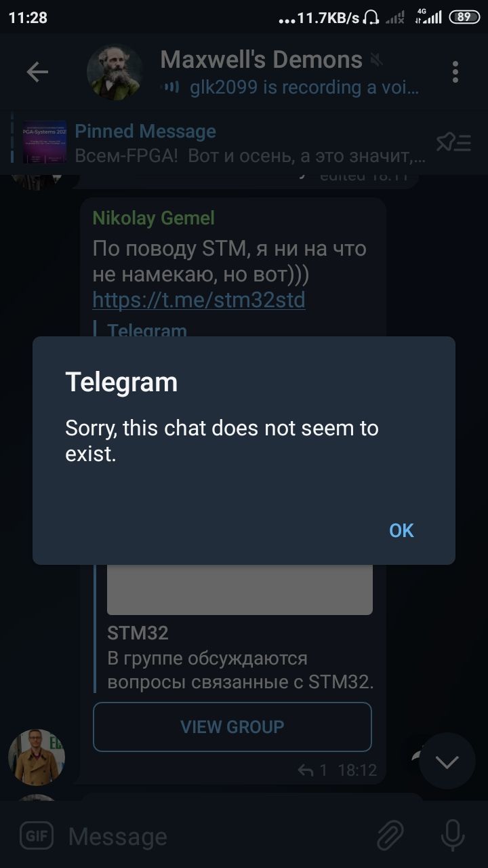The image size is (488, 868).
Task: Go back using the arrow icon
Action: [x=37, y=72]
